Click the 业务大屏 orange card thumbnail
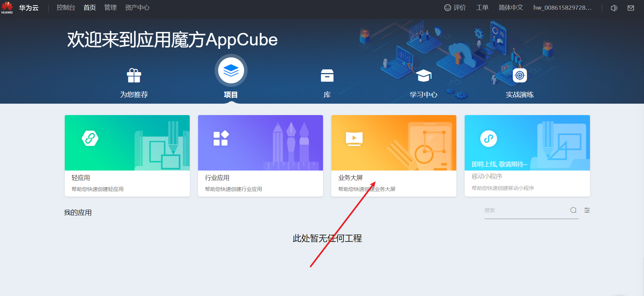This screenshot has height=296, width=644. point(394,143)
